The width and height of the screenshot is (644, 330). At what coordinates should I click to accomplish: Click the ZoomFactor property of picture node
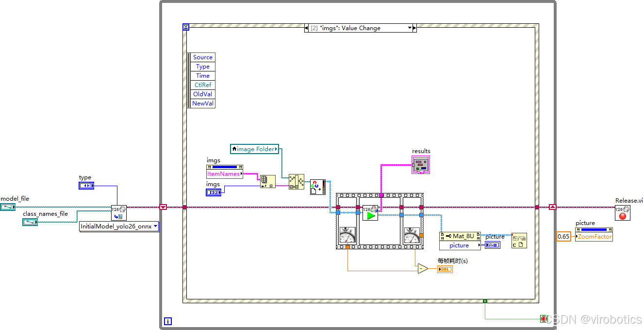click(x=594, y=237)
